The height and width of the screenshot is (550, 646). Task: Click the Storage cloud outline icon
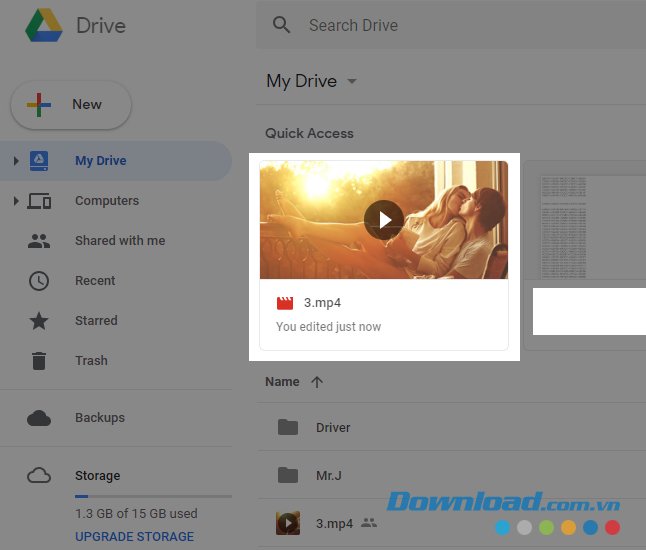point(39,475)
